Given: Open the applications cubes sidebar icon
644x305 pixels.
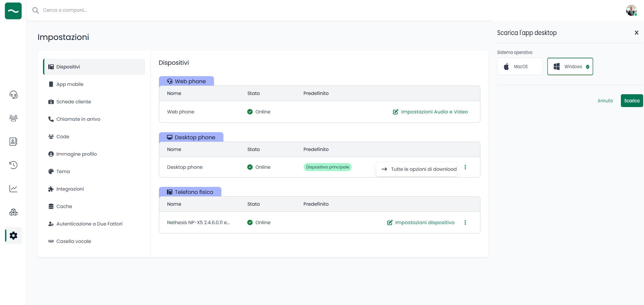Looking at the screenshot, I should click(13, 212).
